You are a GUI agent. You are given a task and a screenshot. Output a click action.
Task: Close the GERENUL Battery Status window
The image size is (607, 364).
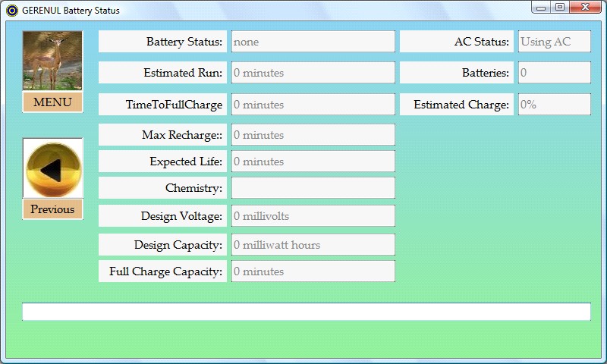pyautogui.click(x=587, y=8)
